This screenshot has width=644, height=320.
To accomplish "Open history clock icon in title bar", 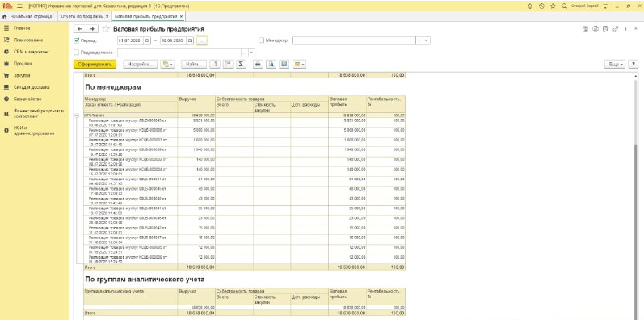I will pyautogui.click(x=541, y=6).
